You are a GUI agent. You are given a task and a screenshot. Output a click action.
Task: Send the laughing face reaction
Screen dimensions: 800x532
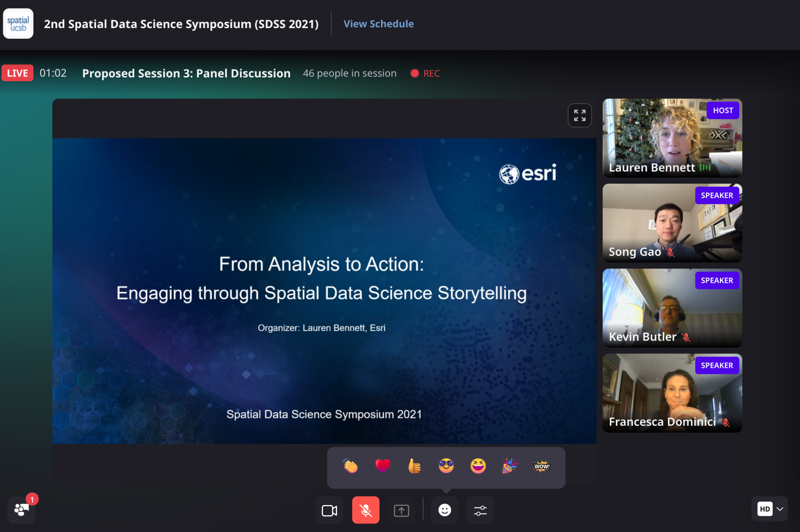click(478, 466)
